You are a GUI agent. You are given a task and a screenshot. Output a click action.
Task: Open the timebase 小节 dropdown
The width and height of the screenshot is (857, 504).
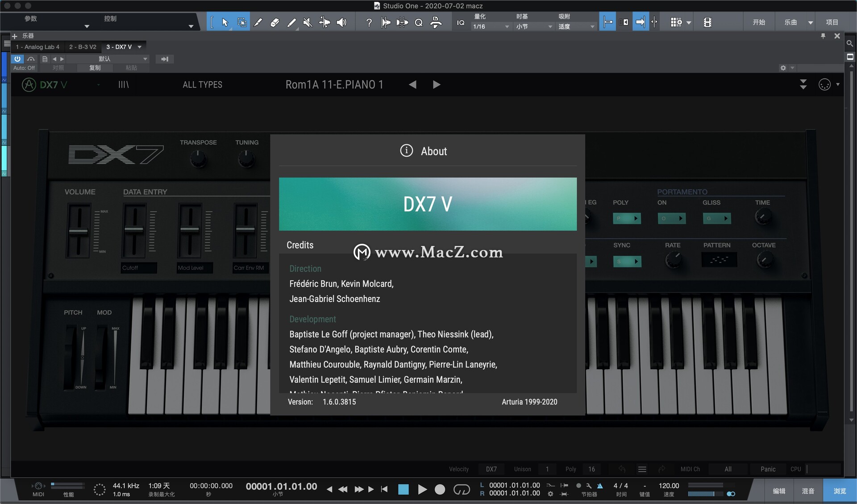(534, 26)
